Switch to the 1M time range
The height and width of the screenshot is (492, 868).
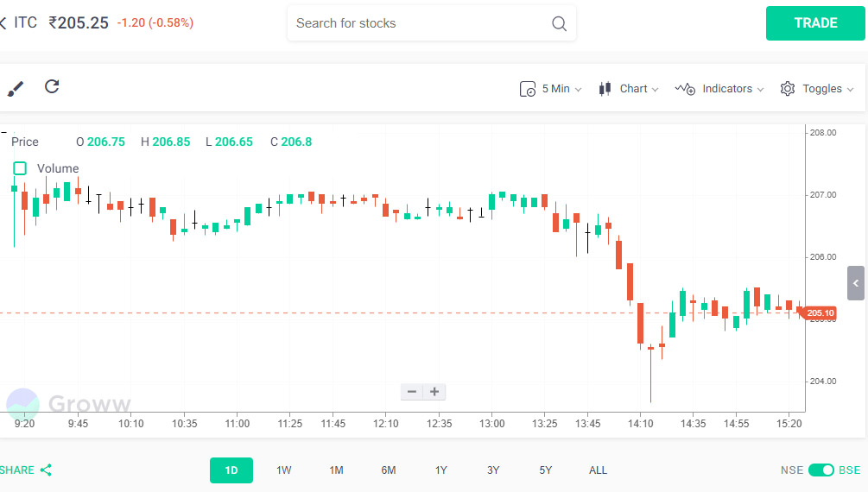point(336,470)
